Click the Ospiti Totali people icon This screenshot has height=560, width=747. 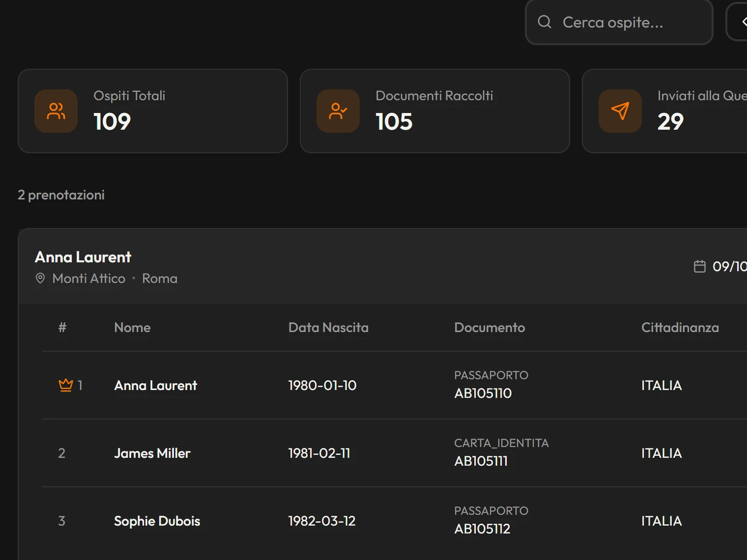[56, 111]
